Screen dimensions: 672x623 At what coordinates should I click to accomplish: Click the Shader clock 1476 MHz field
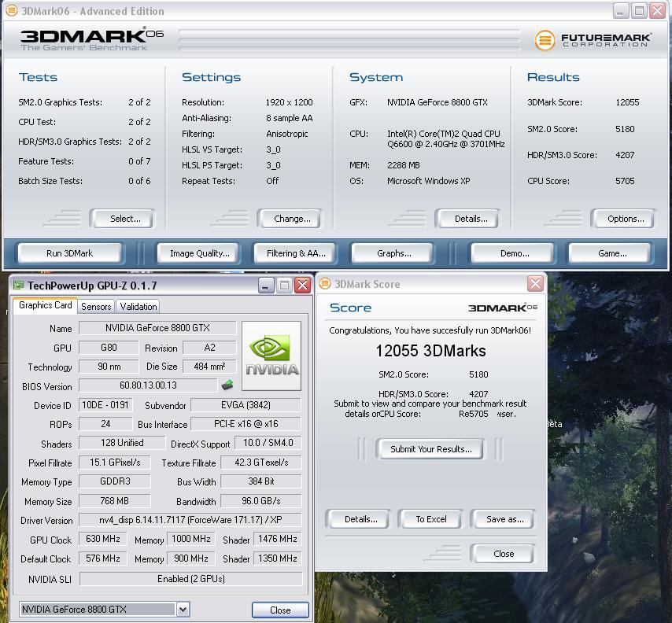point(277,539)
